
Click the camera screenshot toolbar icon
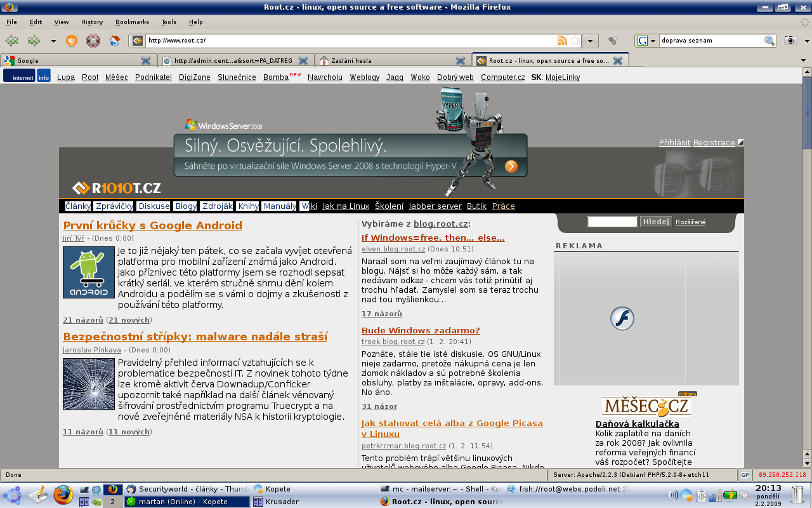click(x=790, y=41)
